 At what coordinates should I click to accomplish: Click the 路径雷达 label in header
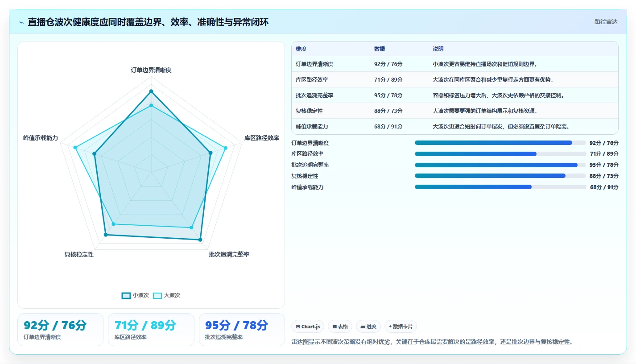tap(606, 21)
